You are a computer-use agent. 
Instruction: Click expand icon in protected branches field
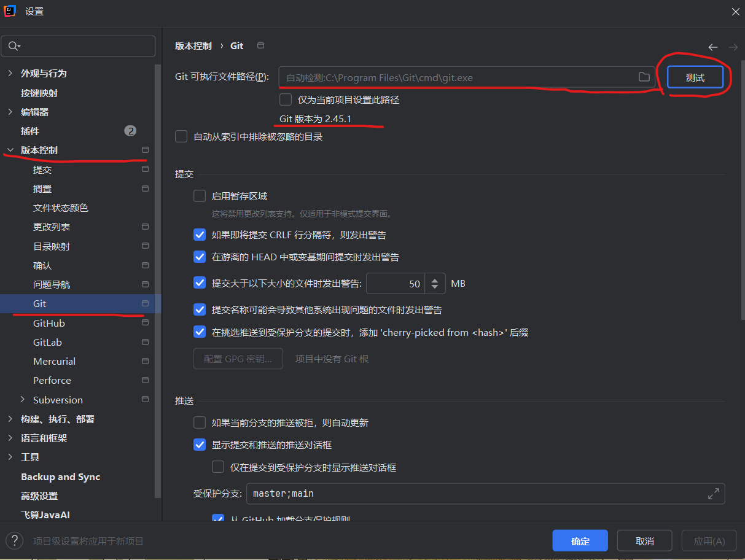[x=713, y=493]
